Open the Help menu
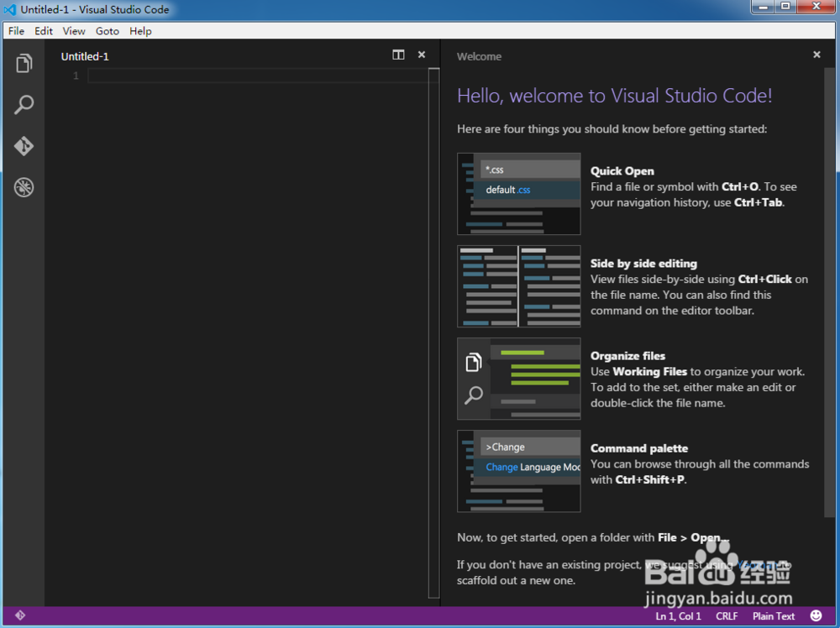 coord(140,31)
